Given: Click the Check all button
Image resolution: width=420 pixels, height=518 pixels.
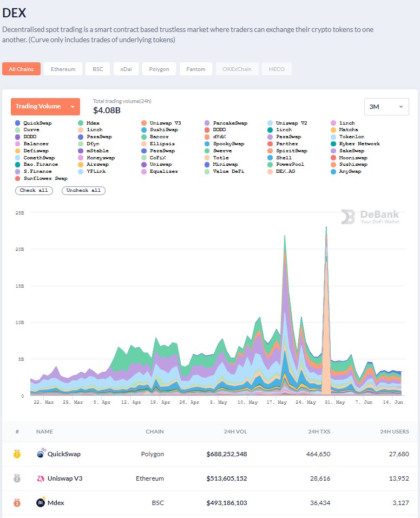Looking at the screenshot, I should click(x=34, y=191).
